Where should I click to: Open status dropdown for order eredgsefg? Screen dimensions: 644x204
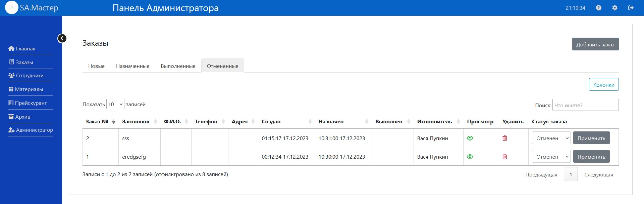[551, 157]
